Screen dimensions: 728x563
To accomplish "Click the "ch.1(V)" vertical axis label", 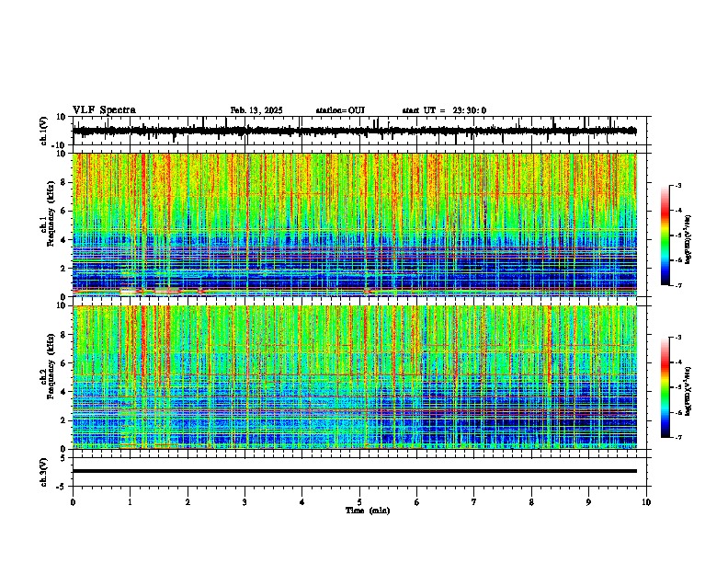I will (44, 131).
